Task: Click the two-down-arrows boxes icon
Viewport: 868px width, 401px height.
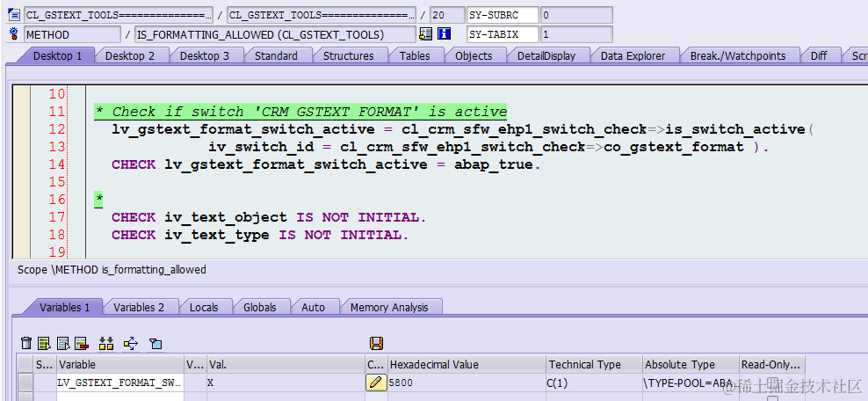Action: 106,343
